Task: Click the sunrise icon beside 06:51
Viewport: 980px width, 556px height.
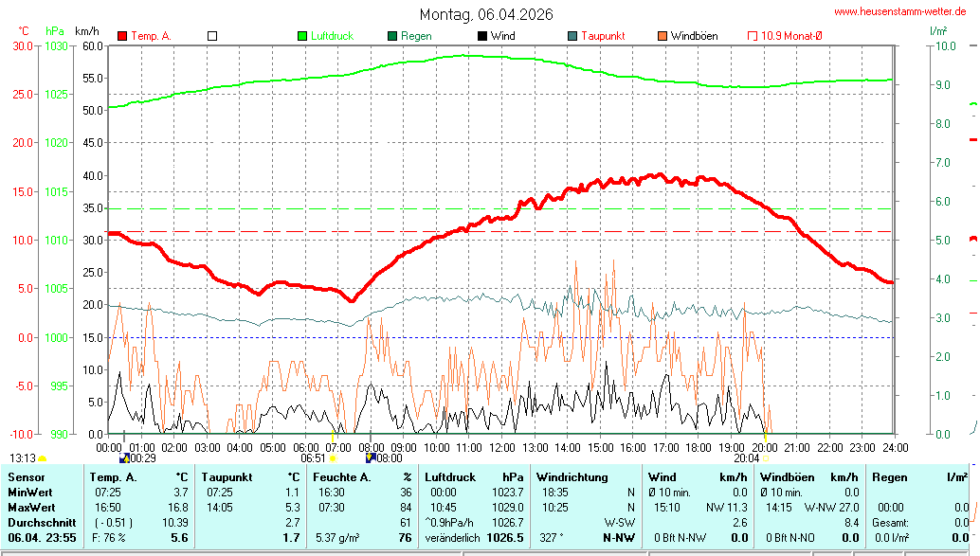Action: [x=333, y=458]
